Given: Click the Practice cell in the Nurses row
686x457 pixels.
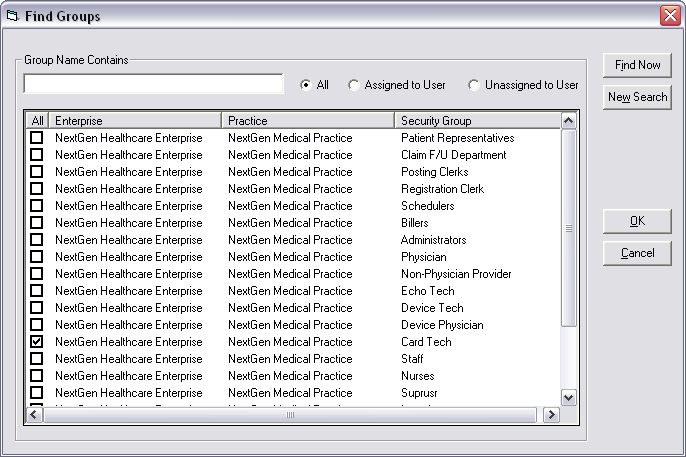Looking at the screenshot, I should [x=290, y=377].
